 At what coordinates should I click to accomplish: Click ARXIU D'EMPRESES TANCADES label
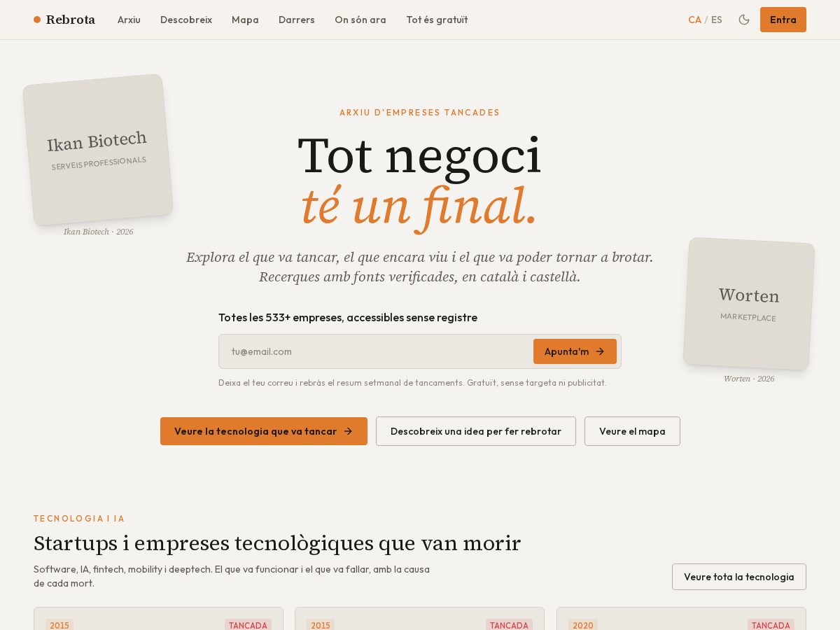click(420, 113)
